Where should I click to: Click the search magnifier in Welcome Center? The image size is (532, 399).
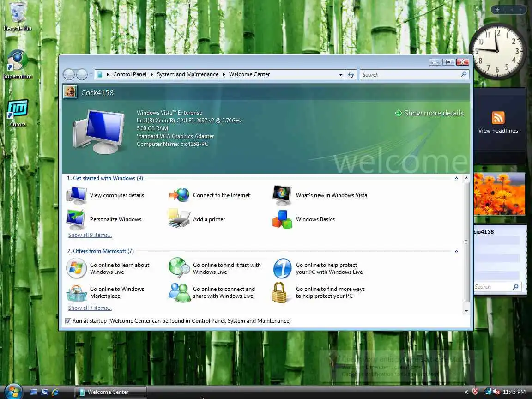[x=464, y=74]
